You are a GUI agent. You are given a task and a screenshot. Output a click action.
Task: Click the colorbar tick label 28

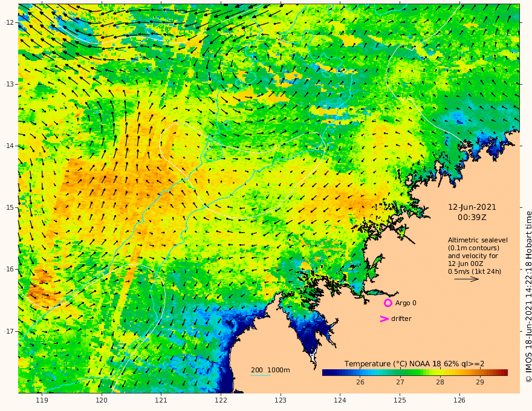pos(440,382)
